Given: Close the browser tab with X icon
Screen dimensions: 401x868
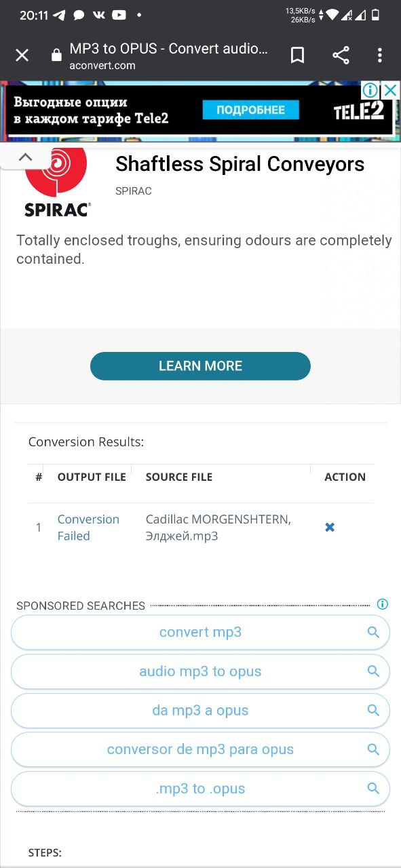Looking at the screenshot, I should tap(22, 56).
